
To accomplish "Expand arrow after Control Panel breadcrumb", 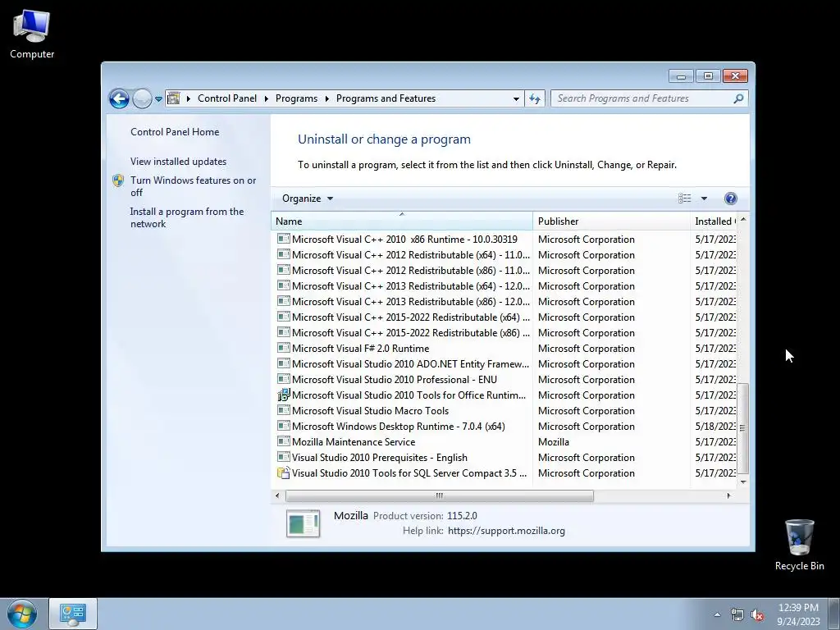I will 267,98.
